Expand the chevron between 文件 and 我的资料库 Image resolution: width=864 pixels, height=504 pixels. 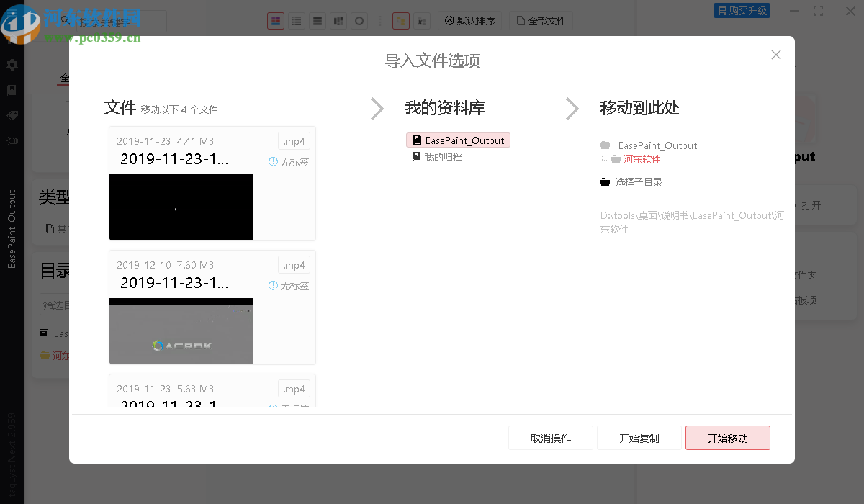[x=377, y=109]
